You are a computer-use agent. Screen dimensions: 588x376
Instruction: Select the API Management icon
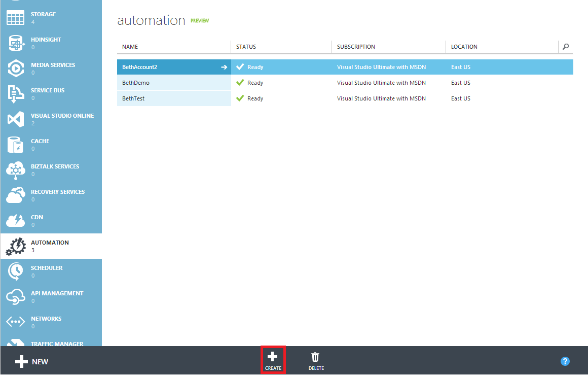coord(15,296)
